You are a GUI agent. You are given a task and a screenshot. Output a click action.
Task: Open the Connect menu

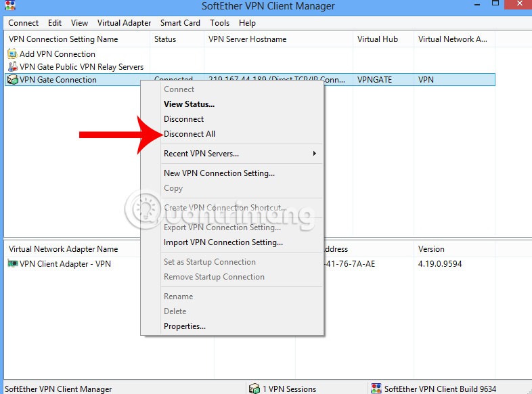tap(24, 23)
